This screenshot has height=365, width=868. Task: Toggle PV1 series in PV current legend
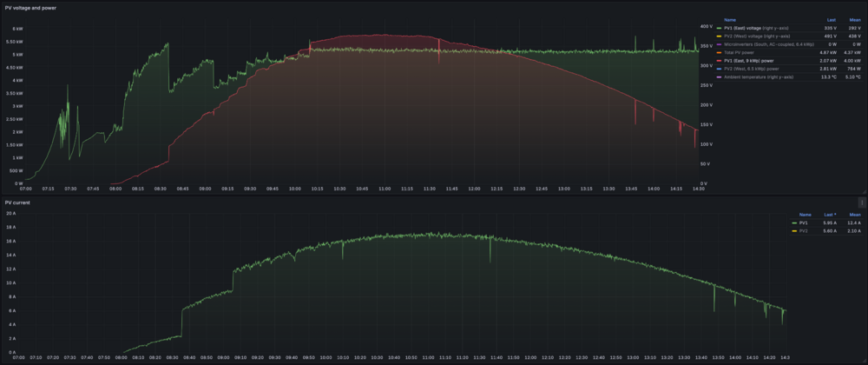click(x=803, y=222)
